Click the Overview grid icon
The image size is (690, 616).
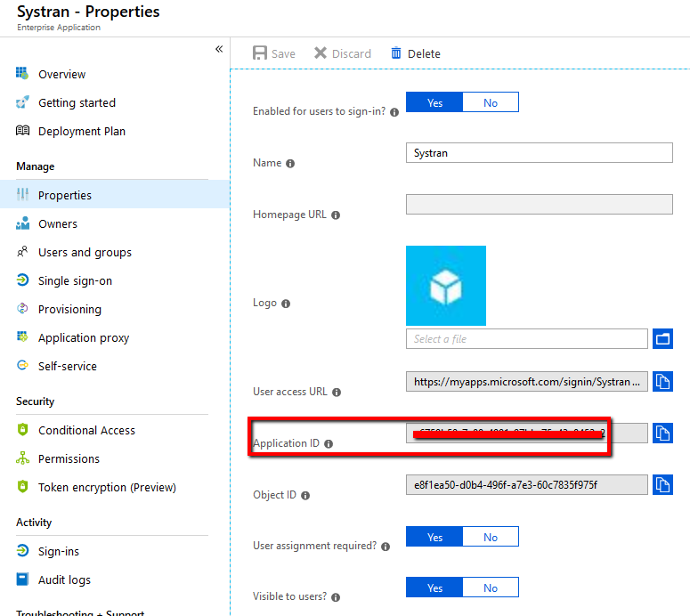pos(22,73)
